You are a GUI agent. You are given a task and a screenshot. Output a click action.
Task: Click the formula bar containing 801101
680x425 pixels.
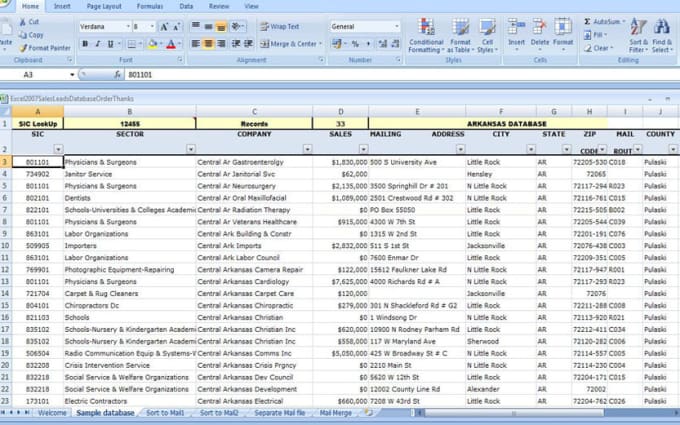(x=401, y=75)
